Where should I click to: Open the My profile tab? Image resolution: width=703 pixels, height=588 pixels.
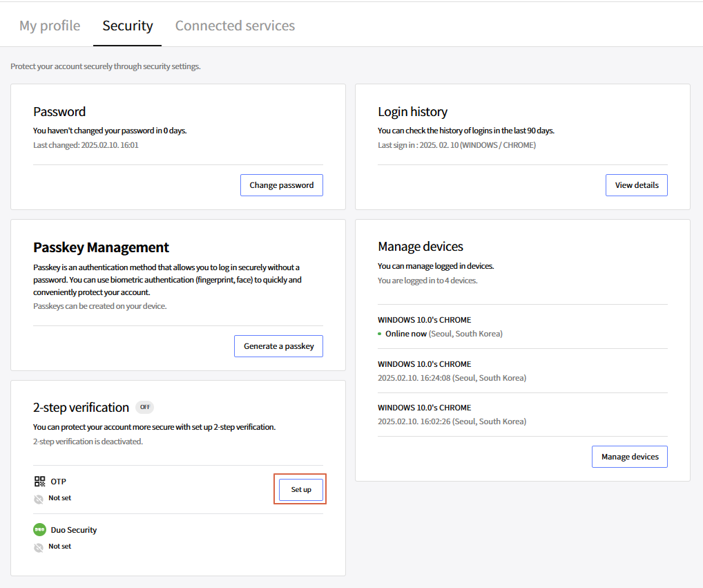pyautogui.click(x=50, y=26)
